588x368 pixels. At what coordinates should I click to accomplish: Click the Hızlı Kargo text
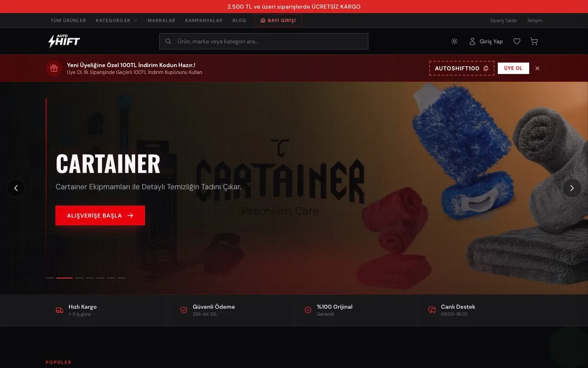(x=82, y=307)
